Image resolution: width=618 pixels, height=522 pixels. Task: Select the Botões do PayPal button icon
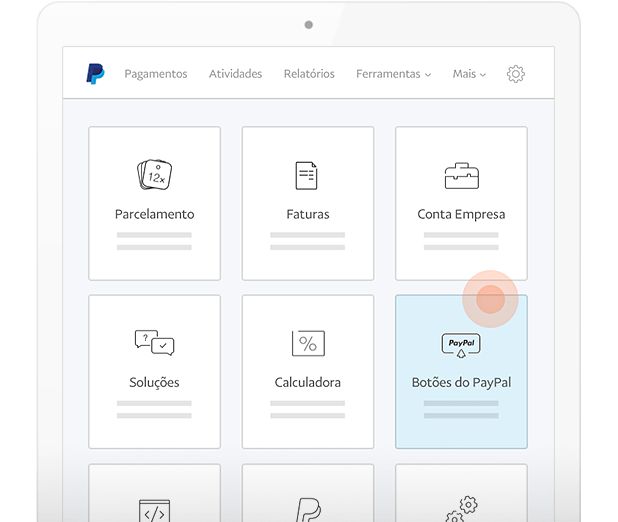(x=461, y=344)
